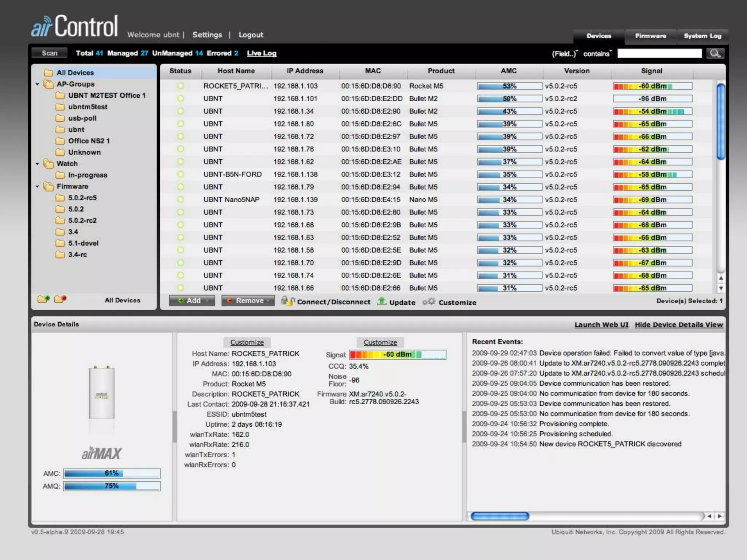Click the Recent Events horizontal scrollbar thumb
Image resolution: width=747 pixels, height=560 pixels.
click(x=500, y=516)
